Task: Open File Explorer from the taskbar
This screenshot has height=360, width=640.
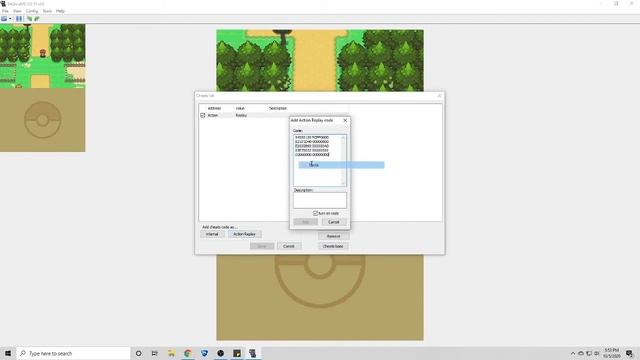Action: [x=171, y=353]
